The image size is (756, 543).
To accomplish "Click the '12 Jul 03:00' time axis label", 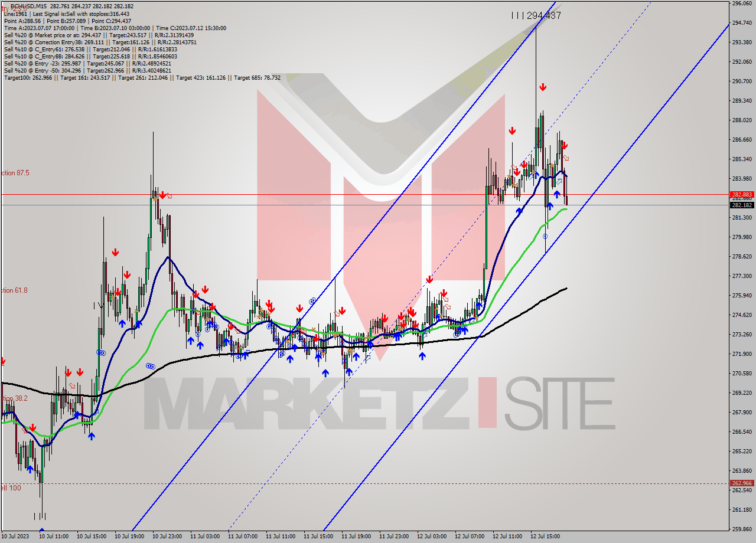I will coord(432,537).
